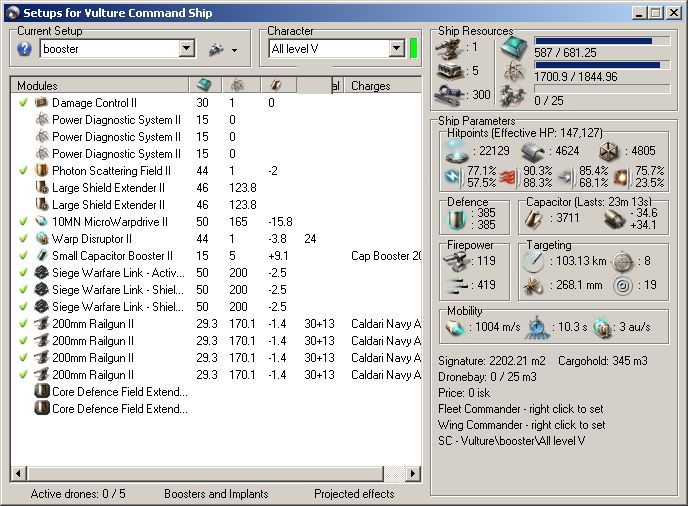
Task: Select the first Core Defence Field Extend... rig
Action: 216,391
